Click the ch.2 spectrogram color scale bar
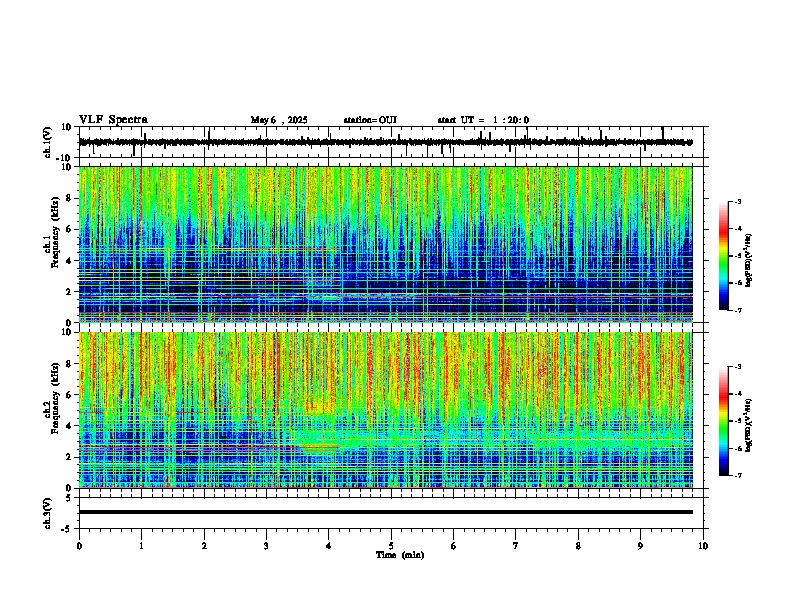792x612 pixels. [x=724, y=421]
